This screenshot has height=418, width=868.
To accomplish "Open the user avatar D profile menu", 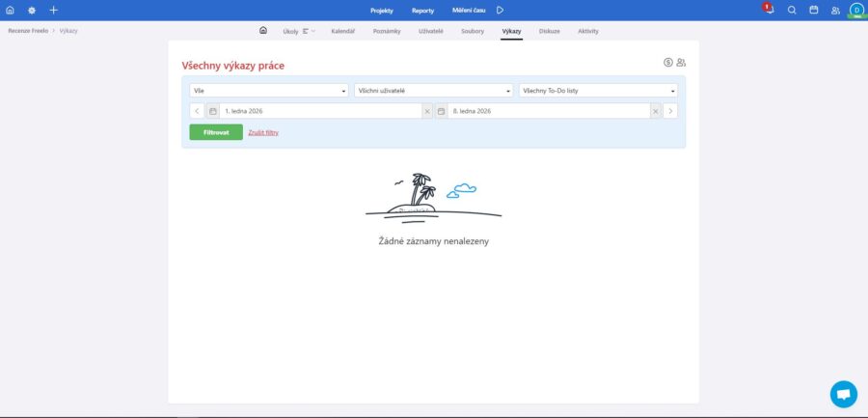I will pyautogui.click(x=857, y=10).
